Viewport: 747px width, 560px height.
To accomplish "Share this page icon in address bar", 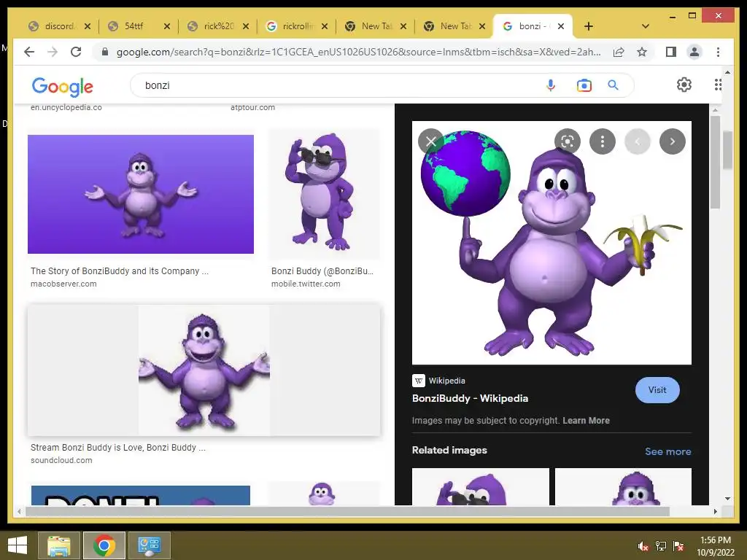I will tap(619, 52).
